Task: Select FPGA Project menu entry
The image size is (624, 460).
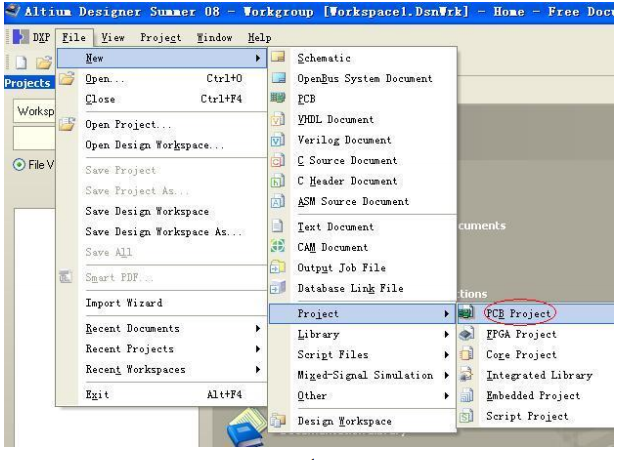Action: pos(535,334)
